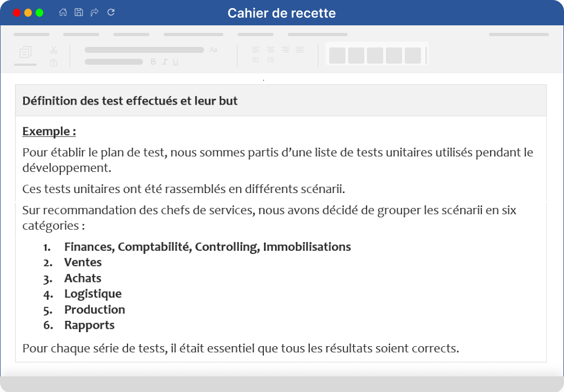
Task: Click the Home icon in the title bar
Action: (63, 12)
